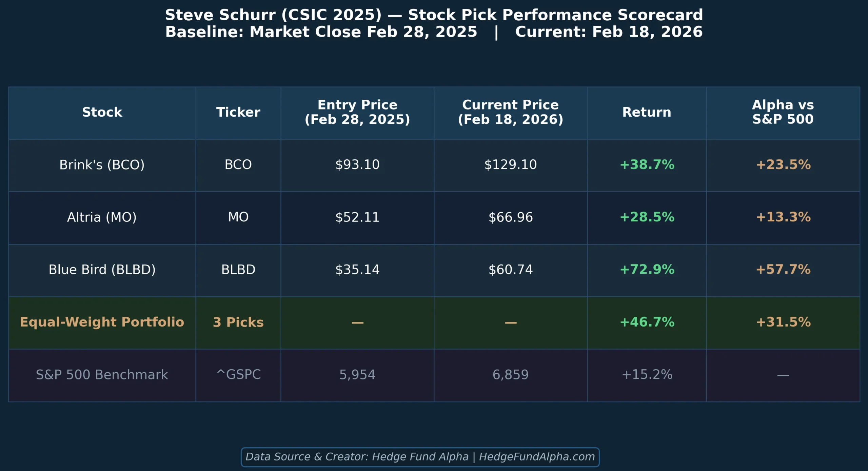Click the Altria $66.96 current price
The height and width of the screenshot is (471, 868).
(510, 217)
